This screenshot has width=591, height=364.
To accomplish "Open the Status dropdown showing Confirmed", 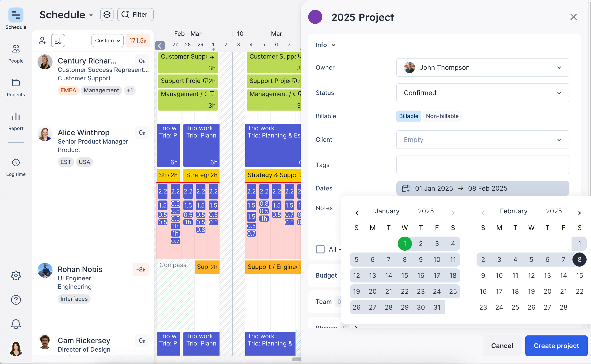I will pos(482,93).
